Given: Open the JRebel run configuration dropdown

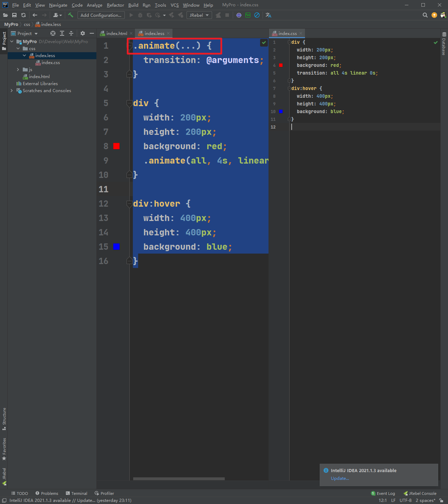Looking at the screenshot, I should [x=199, y=15].
